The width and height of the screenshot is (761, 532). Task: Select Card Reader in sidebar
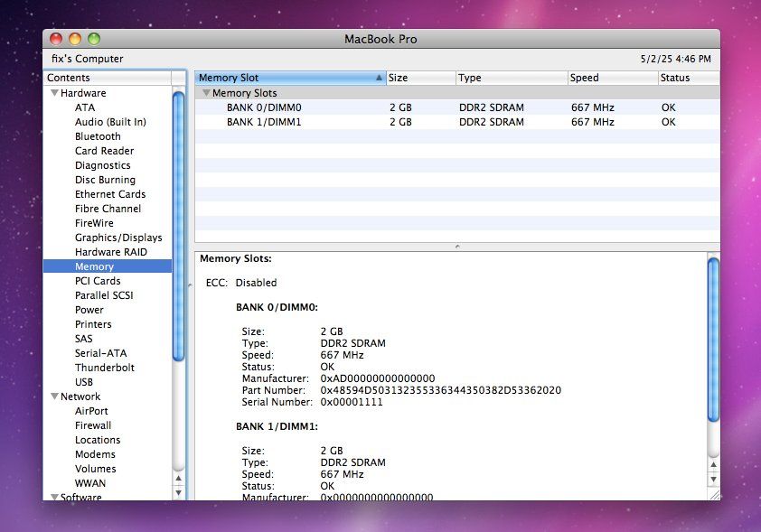tap(104, 152)
